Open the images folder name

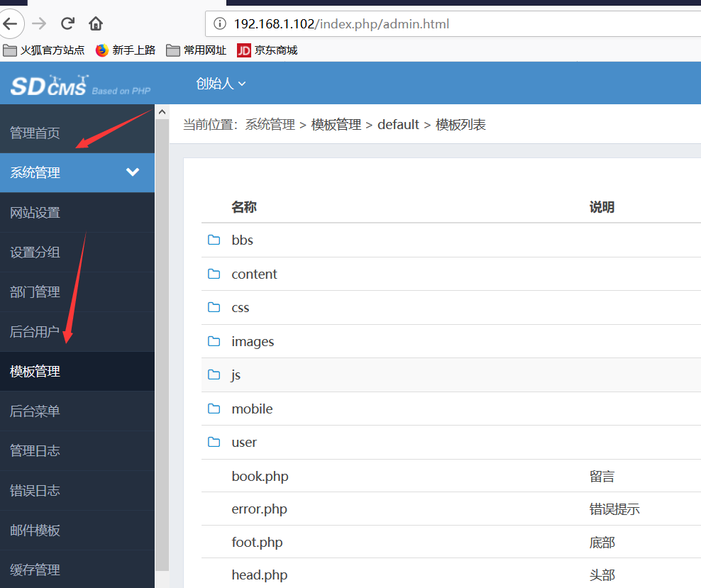click(x=253, y=342)
